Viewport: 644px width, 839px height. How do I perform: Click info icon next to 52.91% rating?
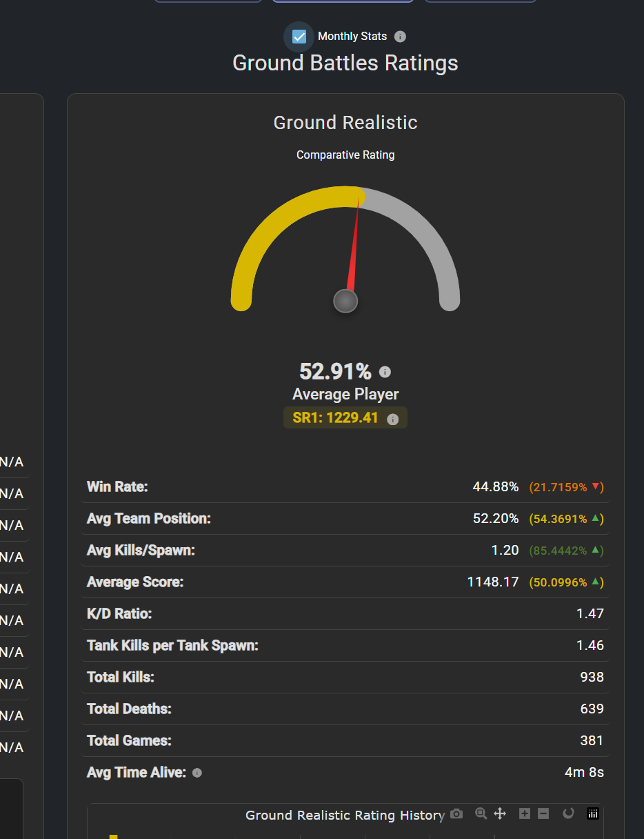pos(385,372)
